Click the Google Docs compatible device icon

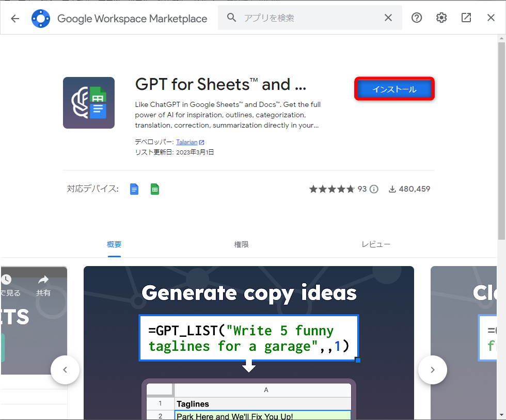pyautogui.click(x=134, y=189)
